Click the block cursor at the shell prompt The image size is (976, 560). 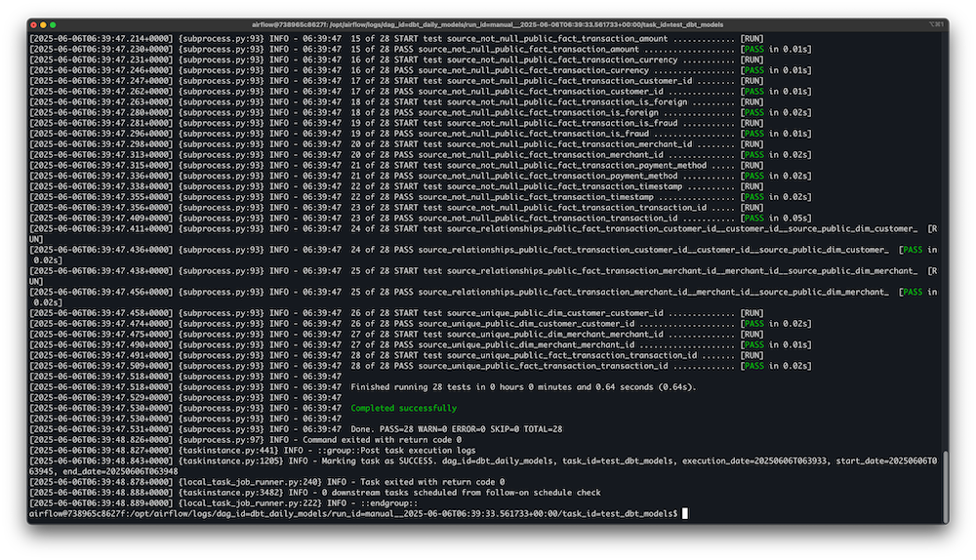pyautogui.click(x=686, y=513)
